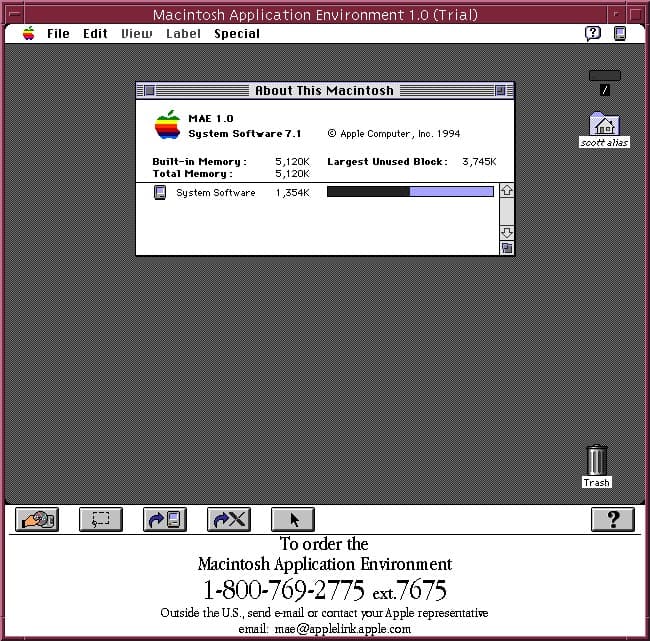Screen dimensions: 650x641
Task: Close the About This Macintosh window
Action: coord(149,90)
